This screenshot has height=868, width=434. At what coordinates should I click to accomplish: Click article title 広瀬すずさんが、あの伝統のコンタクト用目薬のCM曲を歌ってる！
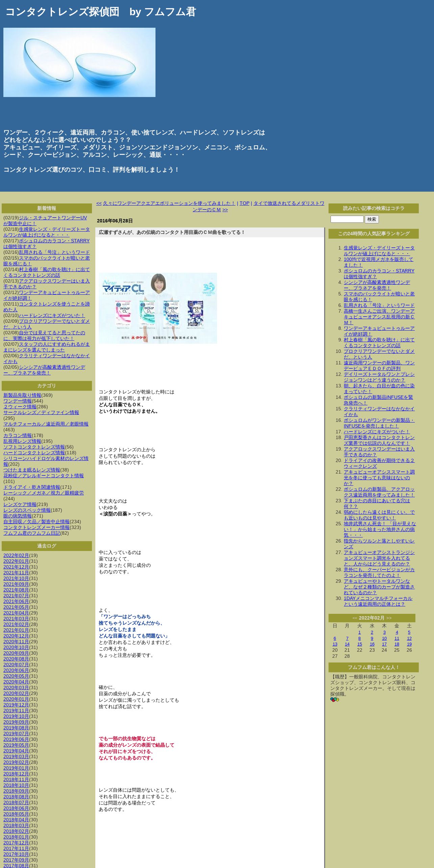click(x=172, y=232)
